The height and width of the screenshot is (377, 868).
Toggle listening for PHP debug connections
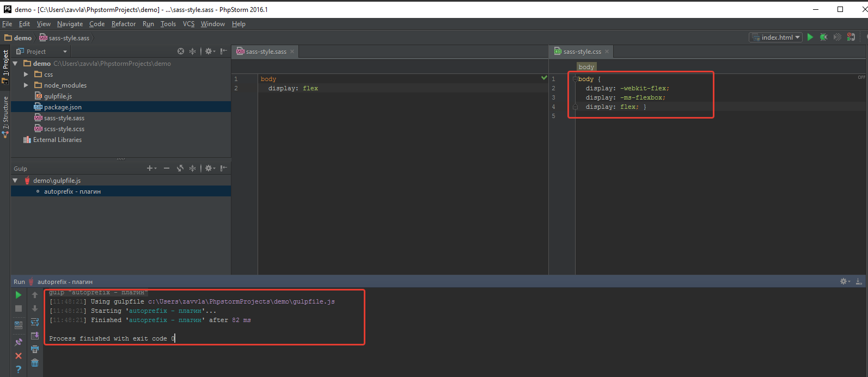click(851, 37)
